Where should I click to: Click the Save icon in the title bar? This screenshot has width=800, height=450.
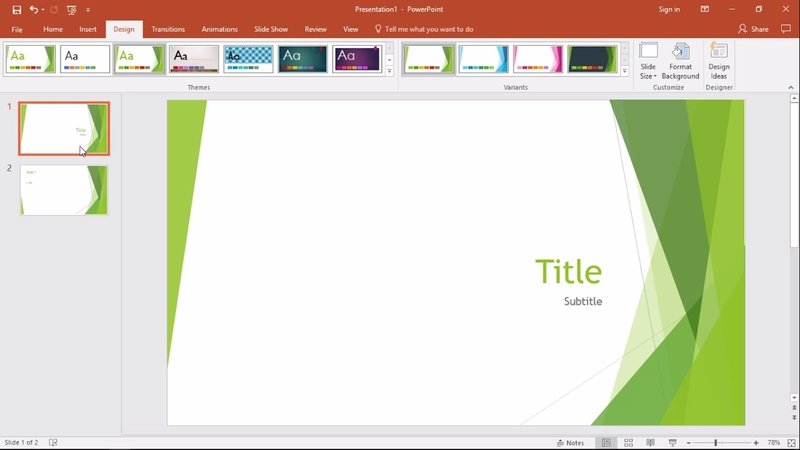point(16,9)
